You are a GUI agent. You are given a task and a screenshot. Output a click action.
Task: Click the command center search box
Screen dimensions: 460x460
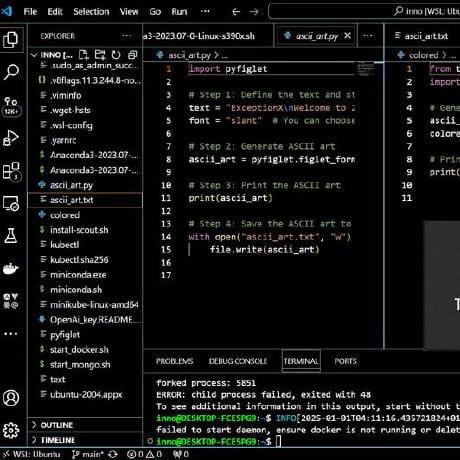(364, 11)
